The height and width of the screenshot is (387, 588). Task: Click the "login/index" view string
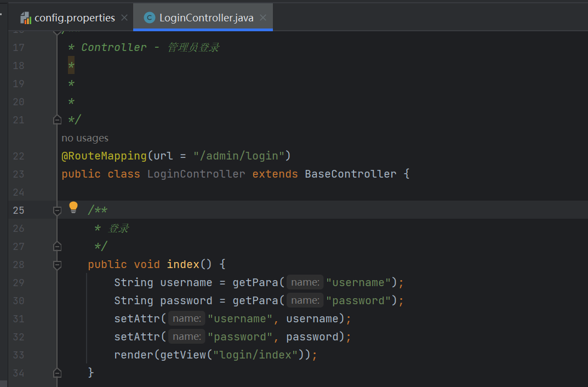click(x=255, y=355)
